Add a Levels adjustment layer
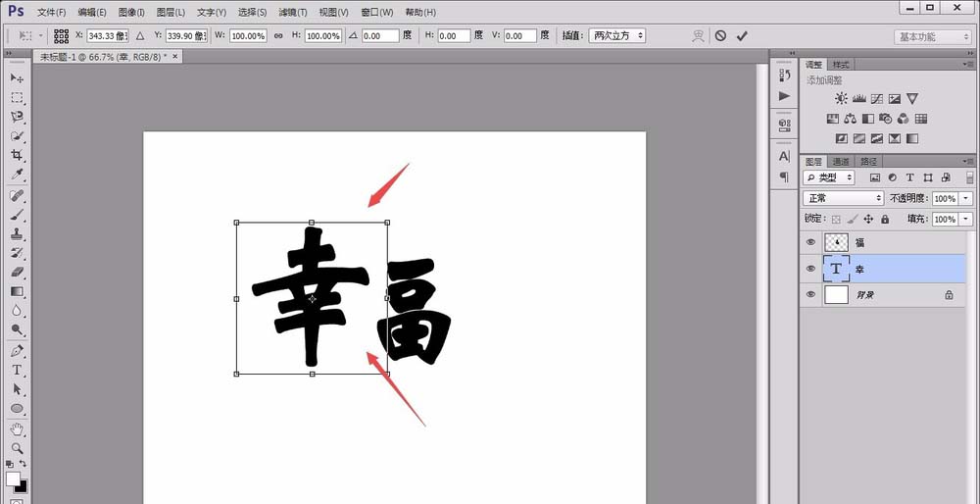 pos(858,99)
